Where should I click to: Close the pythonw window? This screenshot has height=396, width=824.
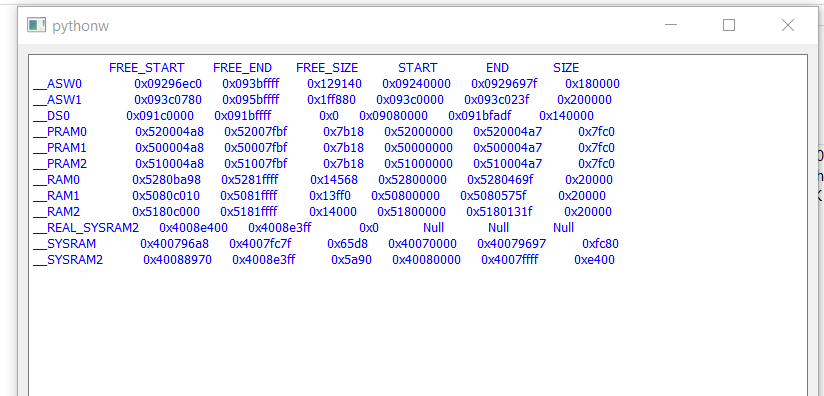pyautogui.click(x=788, y=25)
